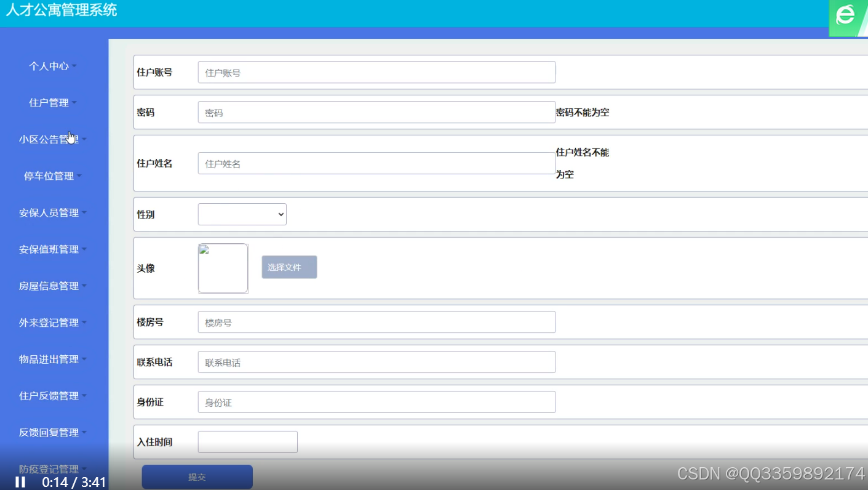The image size is (868, 490).
Task: Open the 外来登记管理 sidebar menu
Action: pos(53,323)
